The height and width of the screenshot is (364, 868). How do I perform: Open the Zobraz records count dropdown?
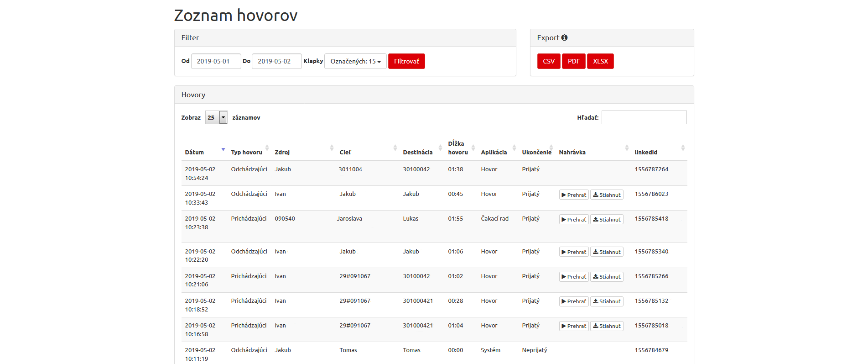pyautogui.click(x=216, y=117)
